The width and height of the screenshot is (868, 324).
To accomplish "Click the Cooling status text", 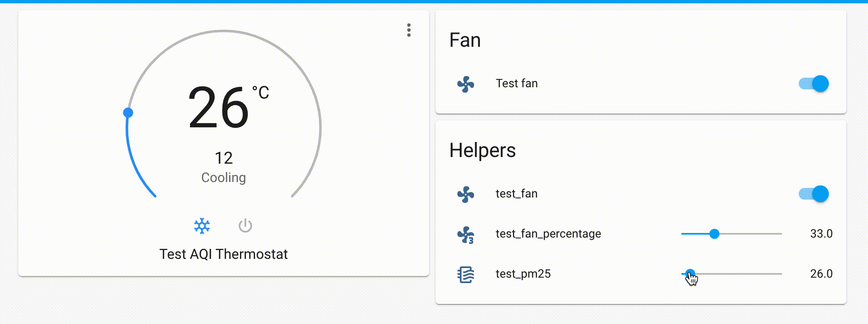I will 224,177.
